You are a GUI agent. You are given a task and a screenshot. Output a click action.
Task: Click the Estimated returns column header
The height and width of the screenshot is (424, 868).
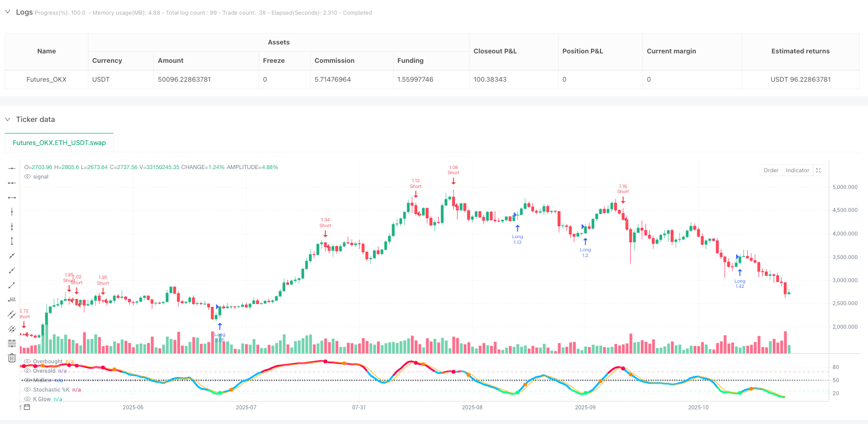pyautogui.click(x=800, y=51)
